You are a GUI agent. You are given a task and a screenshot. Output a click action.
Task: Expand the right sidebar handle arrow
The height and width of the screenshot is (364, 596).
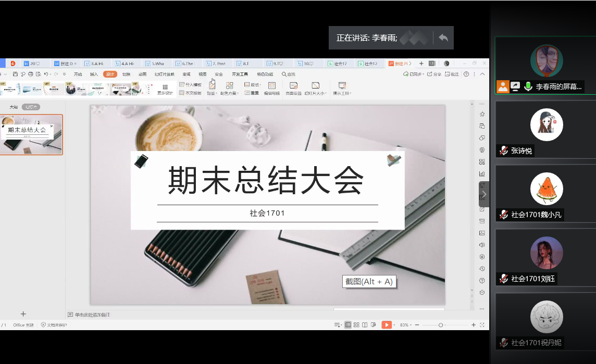[484, 194]
